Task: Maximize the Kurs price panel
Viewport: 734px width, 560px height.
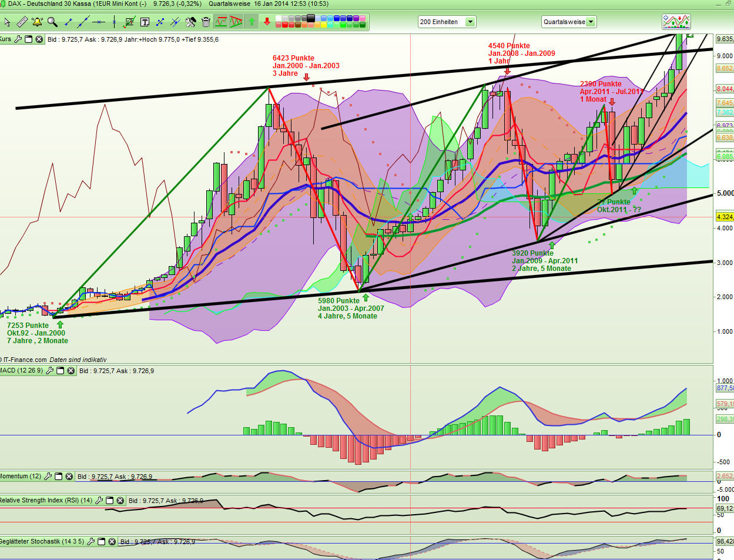Action: pos(28,39)
